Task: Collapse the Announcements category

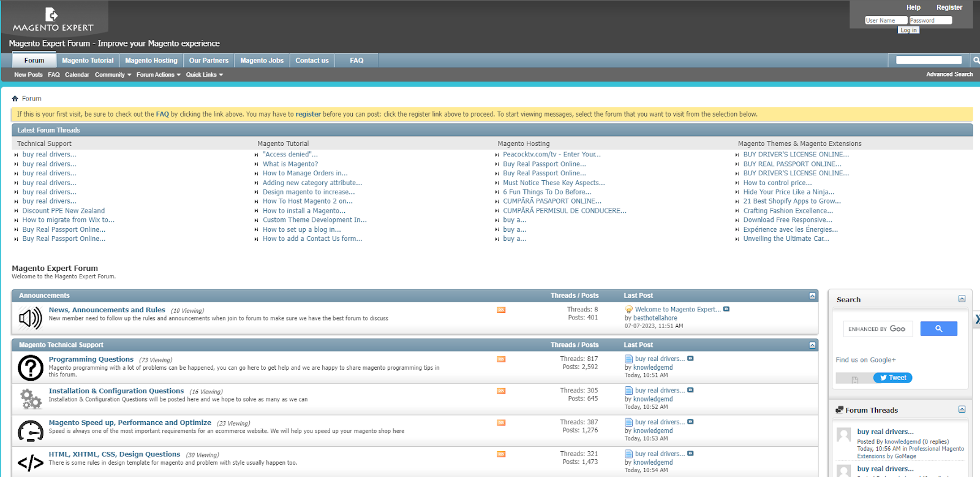Action: pyautogui.click(x=813, y=296)
